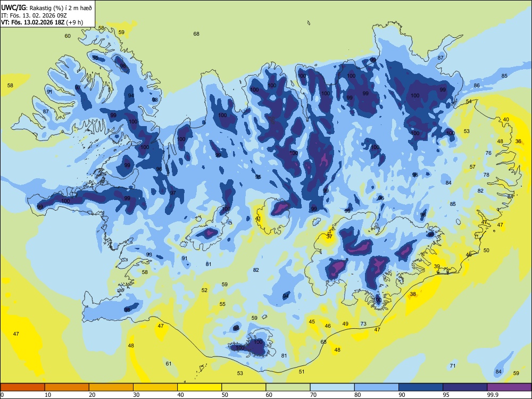The height and width of the screenshot is (399, 532).
Task: Click the map value '51' south of the coast
Action: [302, 371]
